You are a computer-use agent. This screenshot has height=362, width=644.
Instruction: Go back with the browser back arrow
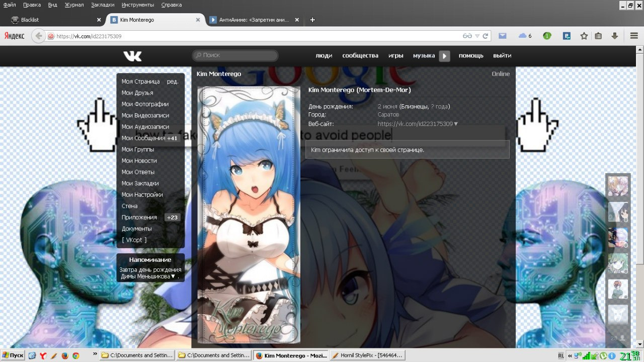point(39,36)
